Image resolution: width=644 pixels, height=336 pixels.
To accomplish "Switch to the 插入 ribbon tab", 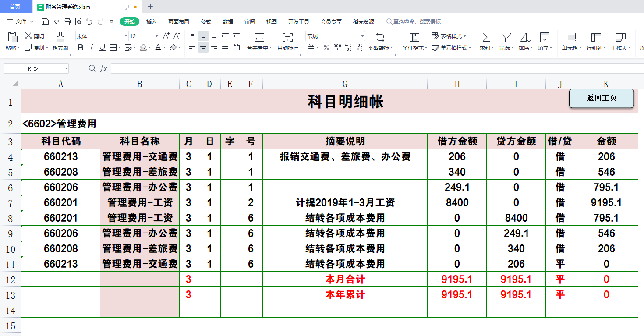I will click(151, 21).
